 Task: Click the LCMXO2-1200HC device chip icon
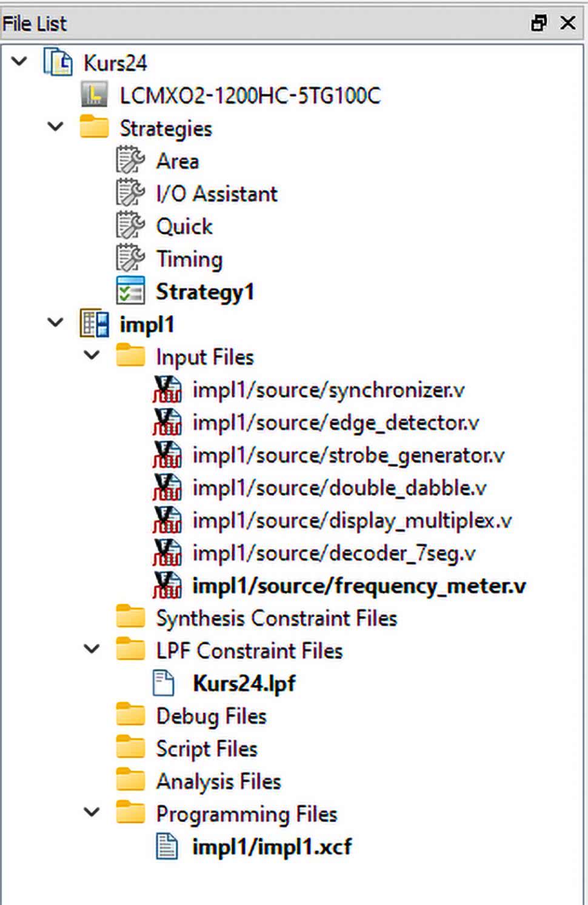(x=94, y=95)
